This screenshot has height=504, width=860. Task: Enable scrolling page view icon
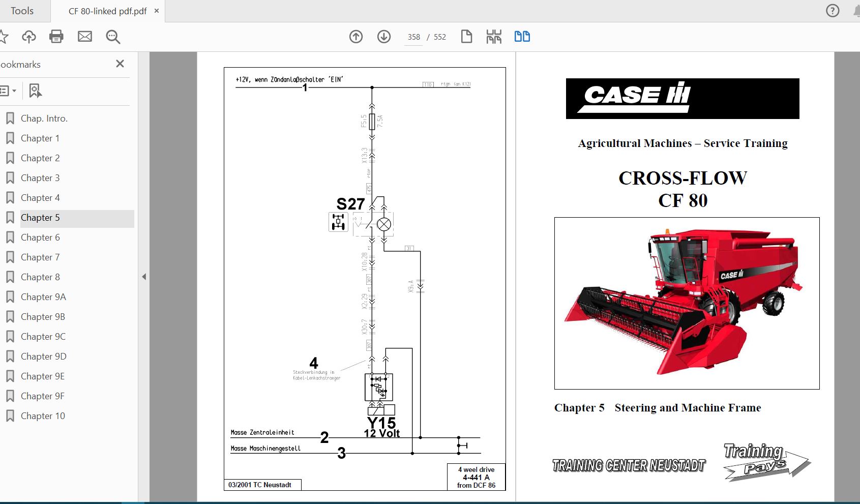point(494,37)
